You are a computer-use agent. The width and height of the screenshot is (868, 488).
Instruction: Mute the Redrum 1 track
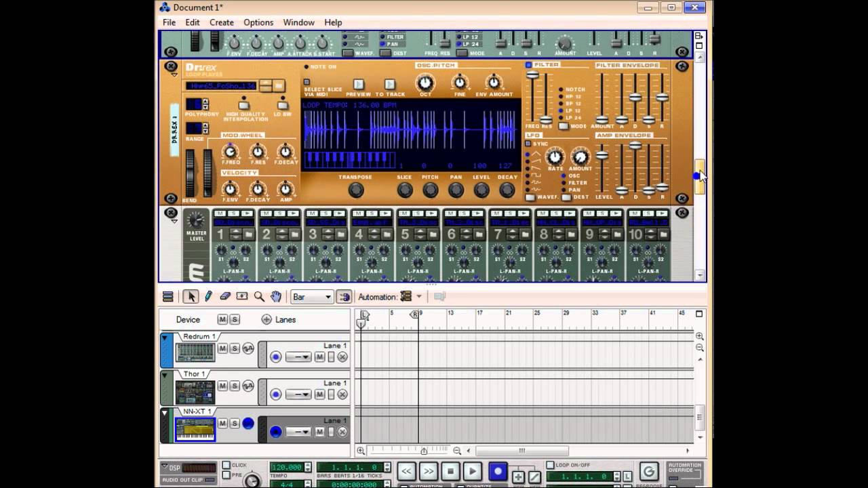point(222,348)
